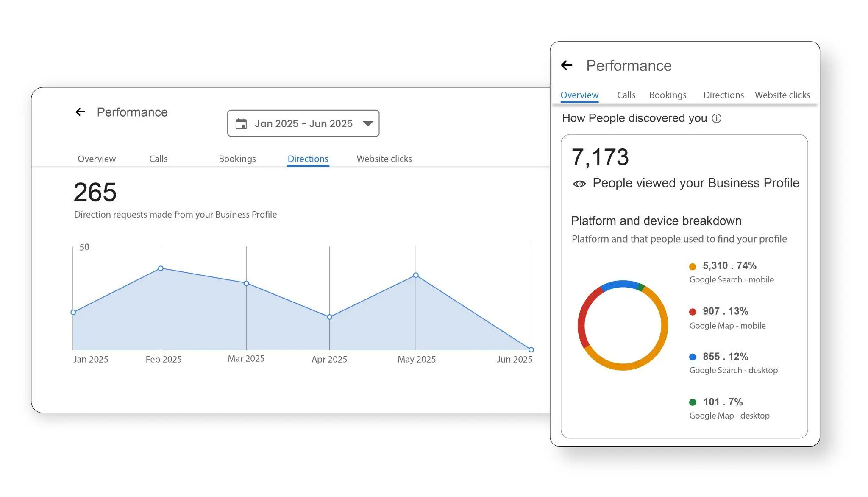Click the back arrow in the right Performance panel
Image resolution: width=868 pixels, height=497 pixels.
(567, 65)
